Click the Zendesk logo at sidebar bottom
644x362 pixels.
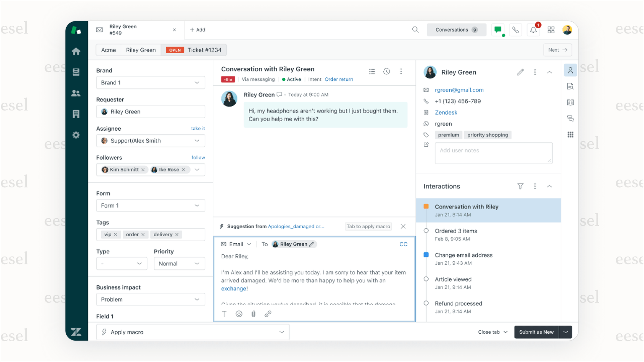point(76,332)
